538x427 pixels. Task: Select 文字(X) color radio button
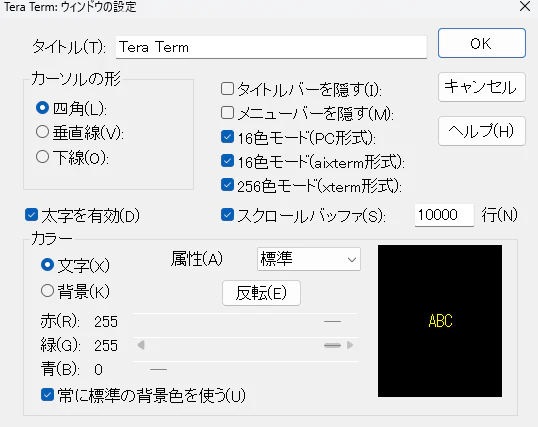pyautogui.click(x=47, y=265)
